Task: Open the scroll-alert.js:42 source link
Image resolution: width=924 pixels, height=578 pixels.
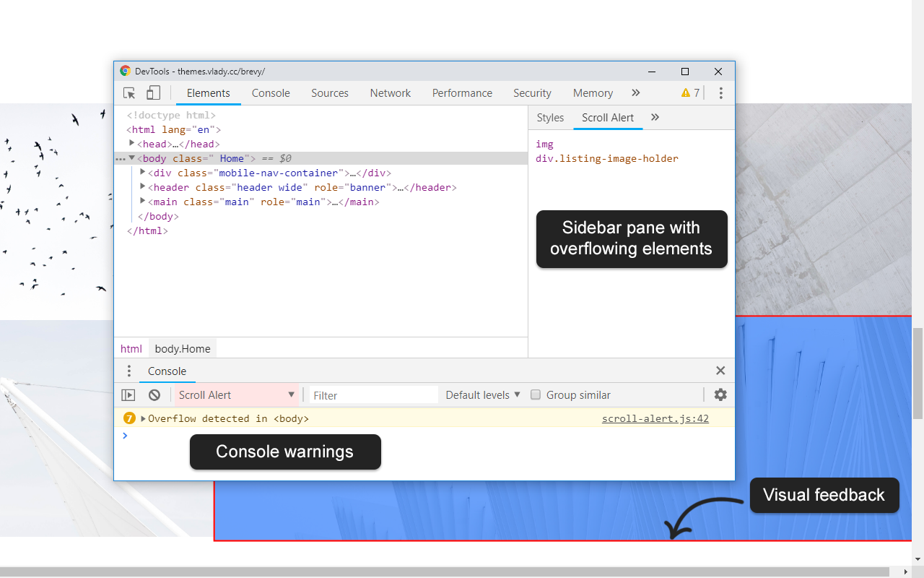Action: [x=655, y=418]
